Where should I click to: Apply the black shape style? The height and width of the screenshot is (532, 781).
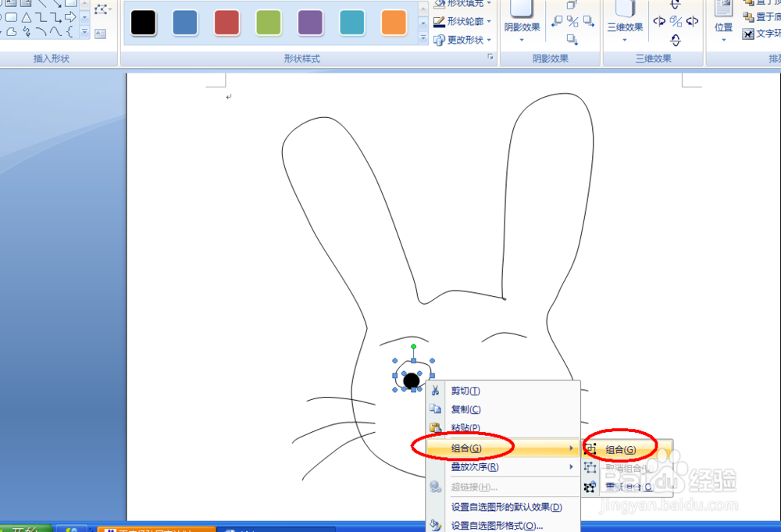tap(144, 23)
